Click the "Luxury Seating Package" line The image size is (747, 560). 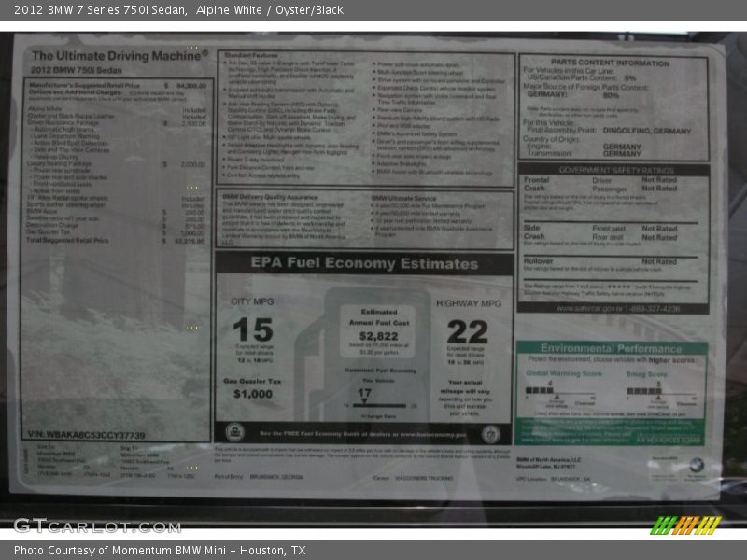pyautogui.click(x=116, y=164)
